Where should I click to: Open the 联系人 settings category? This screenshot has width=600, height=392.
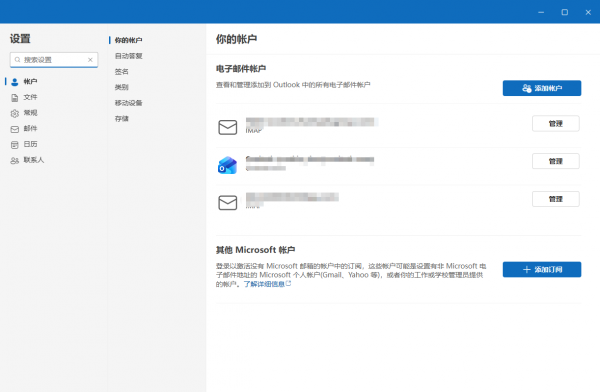(28, 160)
